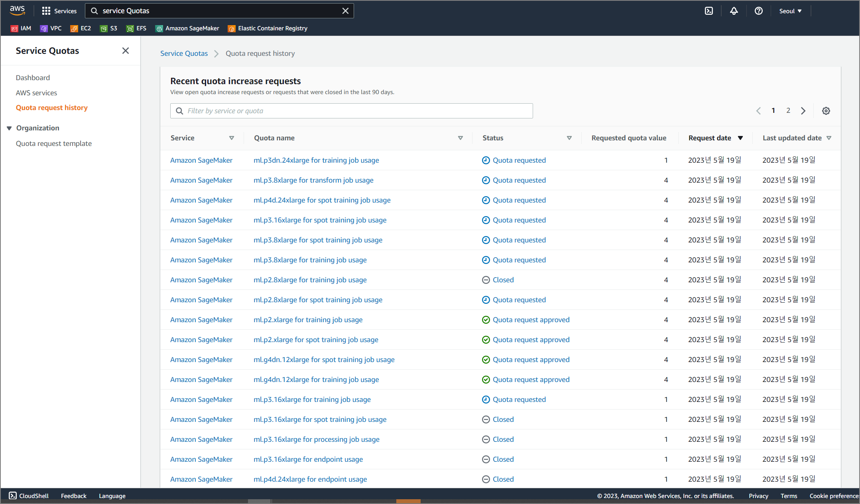The height and width of the screenshot is (504, 860).
Task: Sort by the Status column arrow
Action: [x=569, y=138]
